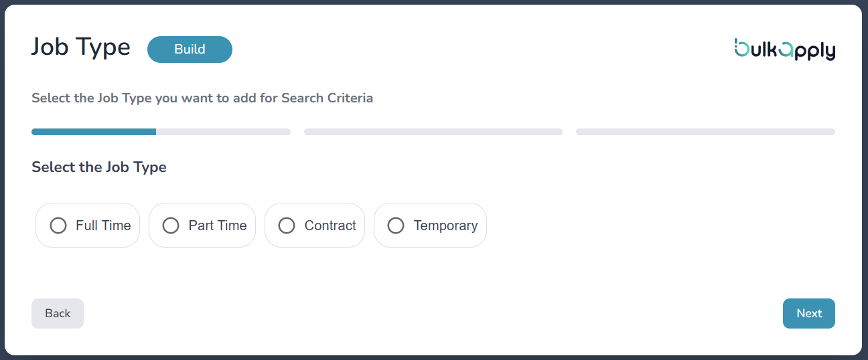The width and height of the screenshot is (868, 360).
Task: Choose the Part Time radio circle
Action: (171, 226)
